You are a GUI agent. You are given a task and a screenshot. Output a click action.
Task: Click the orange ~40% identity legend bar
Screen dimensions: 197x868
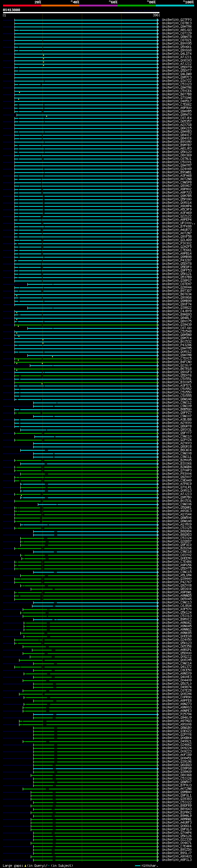[x=60, y=6]
